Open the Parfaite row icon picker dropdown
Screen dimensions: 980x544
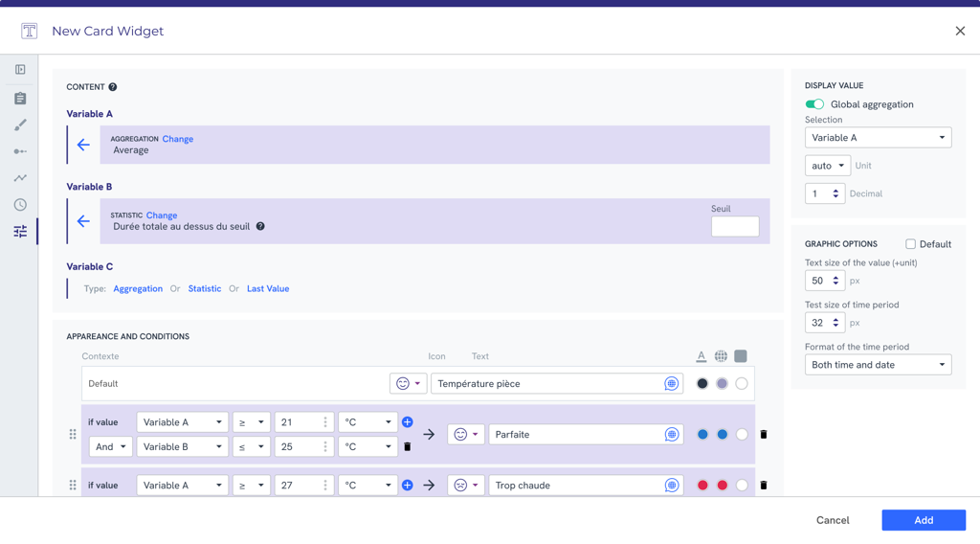(x=466, y=435)
